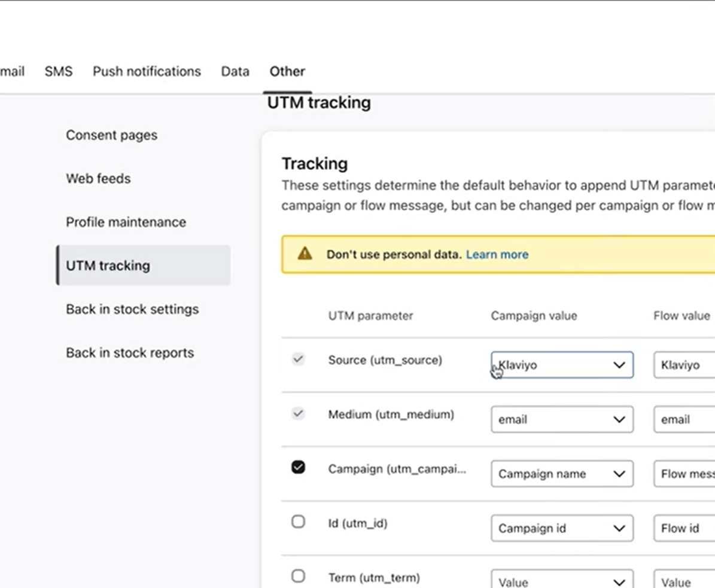This screenshot has height=588, width=715.
Task: Select the Other tab
Action: (x=287, y=72)
